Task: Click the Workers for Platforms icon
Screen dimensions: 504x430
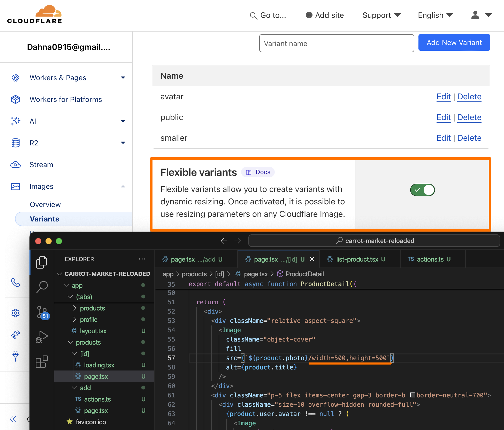Action: tap(16, 99)
